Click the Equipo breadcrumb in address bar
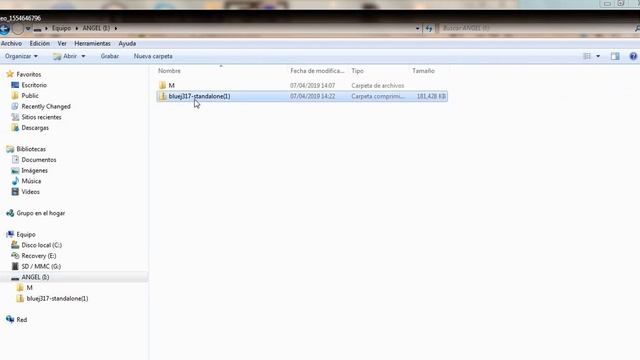The image size is (640, 360). click(61, 28)
